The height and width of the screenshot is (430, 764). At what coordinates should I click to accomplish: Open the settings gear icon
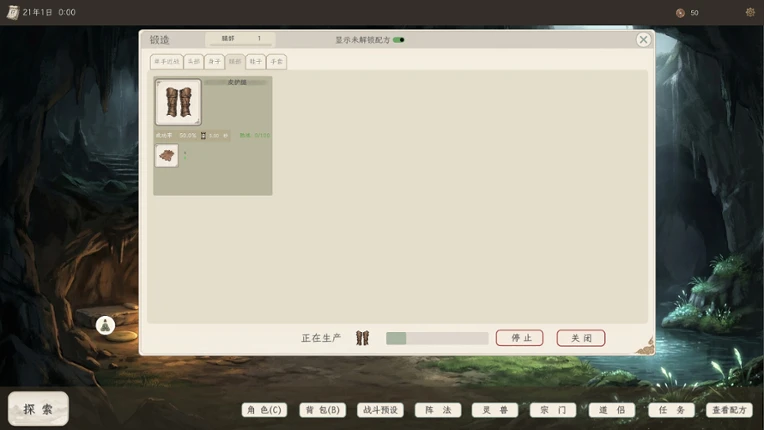(x=750, y=13)
